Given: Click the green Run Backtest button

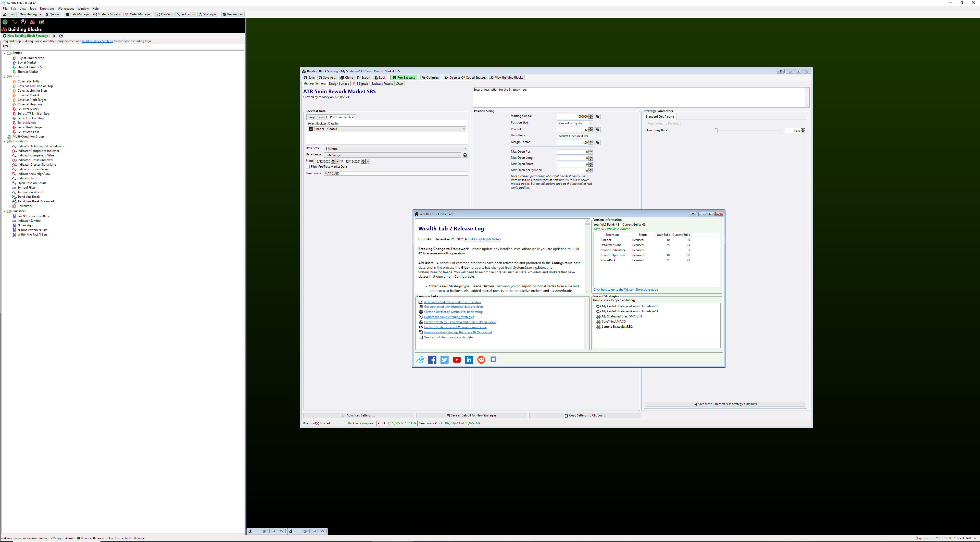Looking at the screenshot, I should coord(404,78).
